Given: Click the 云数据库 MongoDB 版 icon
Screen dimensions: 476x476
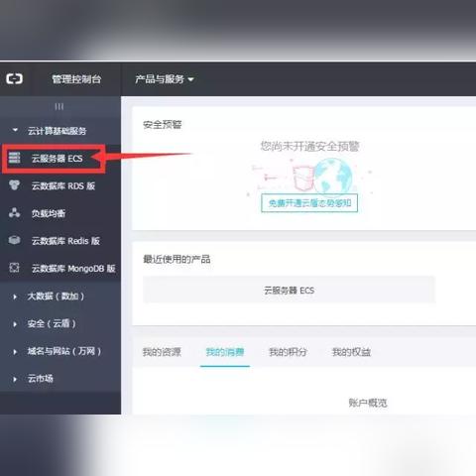Looking at the screenshot, I should pyautogui.click(x=14, y=268).
